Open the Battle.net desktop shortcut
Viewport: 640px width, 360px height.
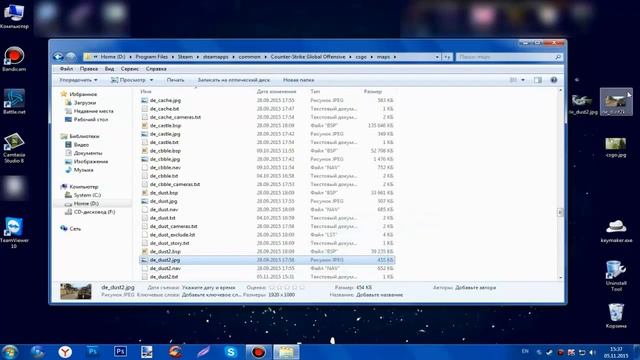[14, 102]
